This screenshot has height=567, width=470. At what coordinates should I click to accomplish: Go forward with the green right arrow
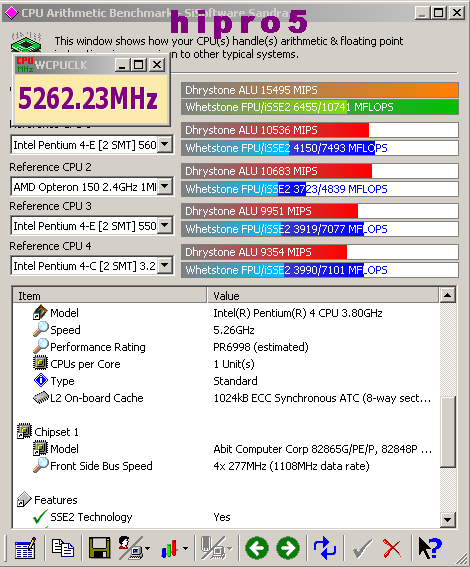click(x=288, y=548)
